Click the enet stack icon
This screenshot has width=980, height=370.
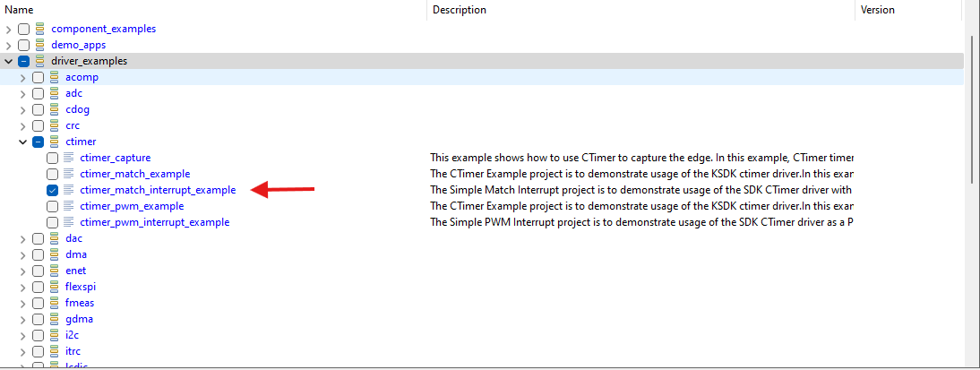54,271
